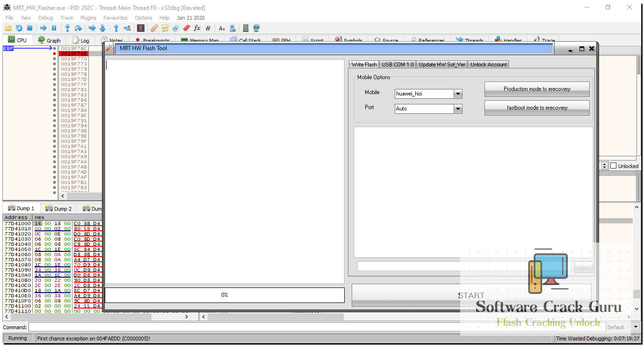644x346 pixels.
Task: Open the Comments toolbar icon
Action: click(x=165, y=28)
